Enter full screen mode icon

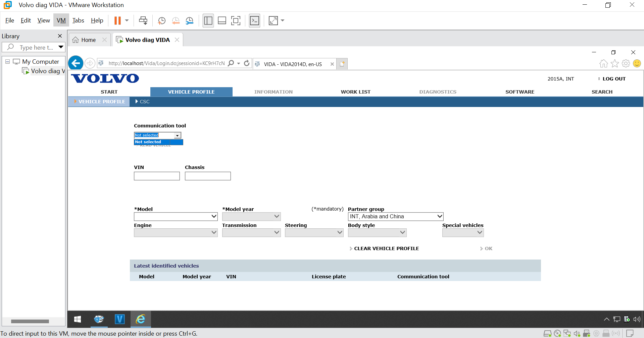click(x=236, y=21)
